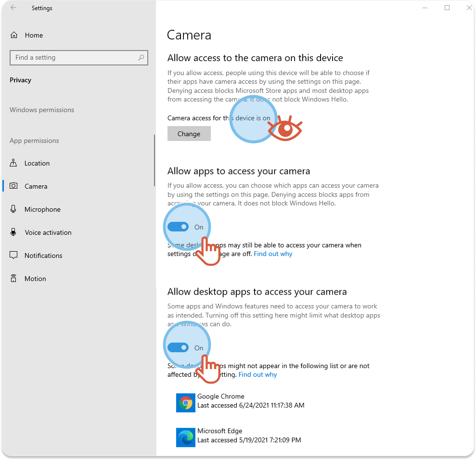Image resolution: width=476 pixels, height=460 pixels.
Task: Click the Home icon in sidebar
Action: 14,35
